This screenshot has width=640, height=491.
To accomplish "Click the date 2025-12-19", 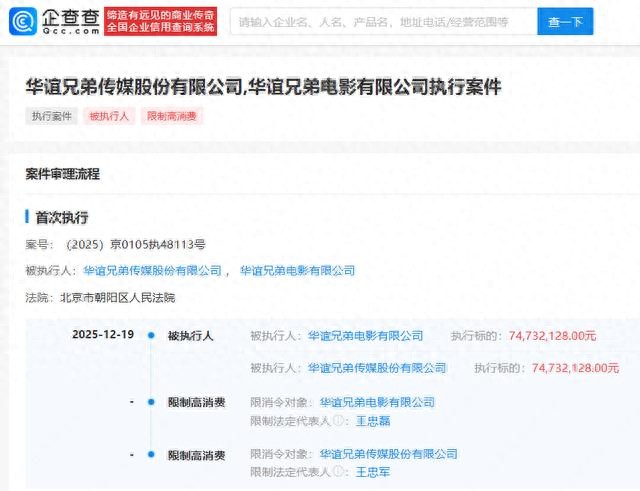I will point(103,335).
